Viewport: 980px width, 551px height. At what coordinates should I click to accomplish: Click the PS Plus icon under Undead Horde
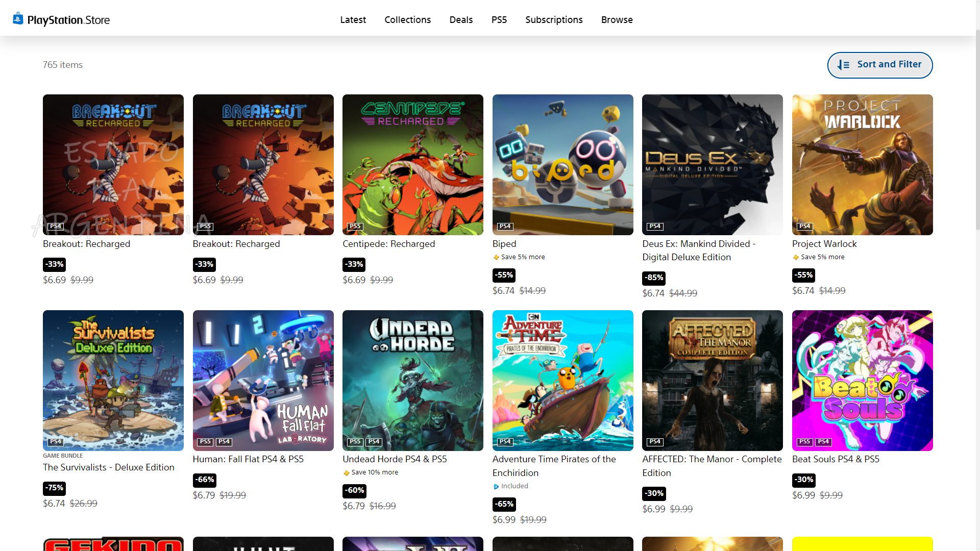[x=347, y=473]
